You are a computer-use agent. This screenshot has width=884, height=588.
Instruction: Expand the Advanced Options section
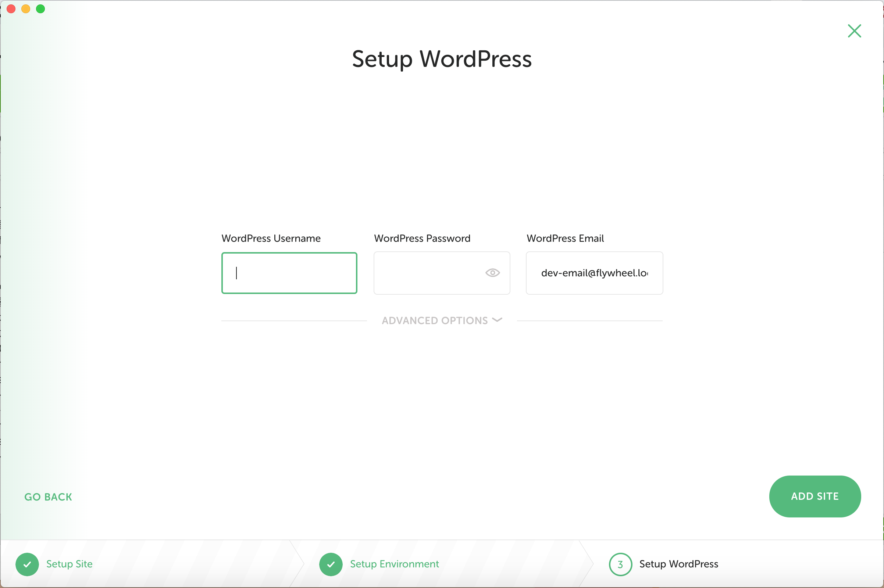point(435,320)
